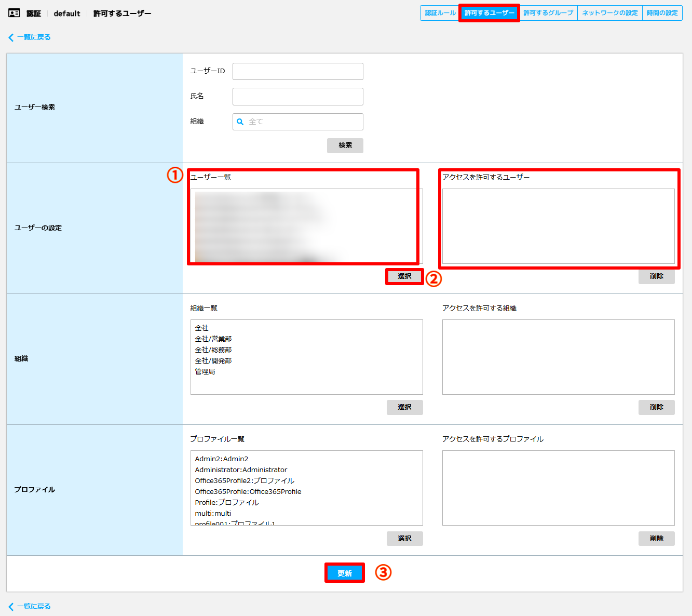The width and height of the screenshot is (692, 616).
Task: Click the 認証 ID card icon
Action: 14,14
